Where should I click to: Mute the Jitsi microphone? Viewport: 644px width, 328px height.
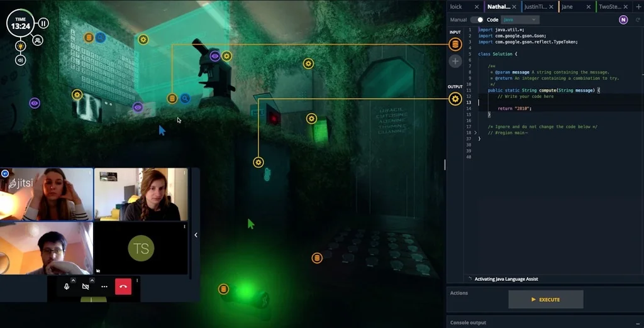pyautogui.click(x=67, y=287)
